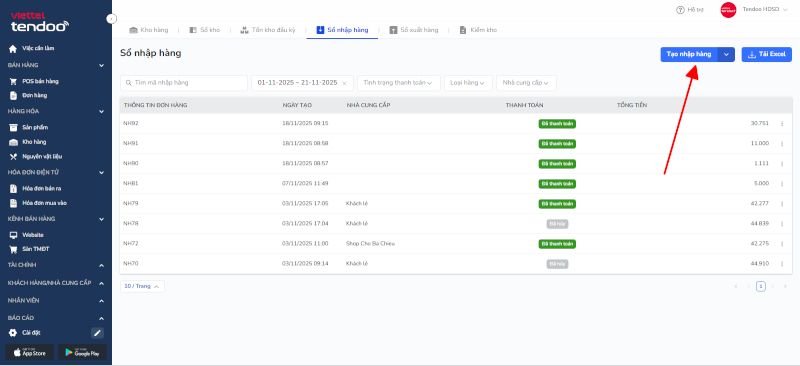Open Tình trạng thanh toán filter dropdown
800x366 pixels.
399,83
